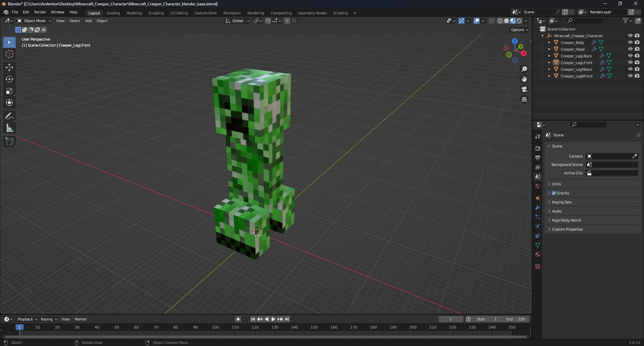
Task: Open the File menu
Action: (15, 12)
